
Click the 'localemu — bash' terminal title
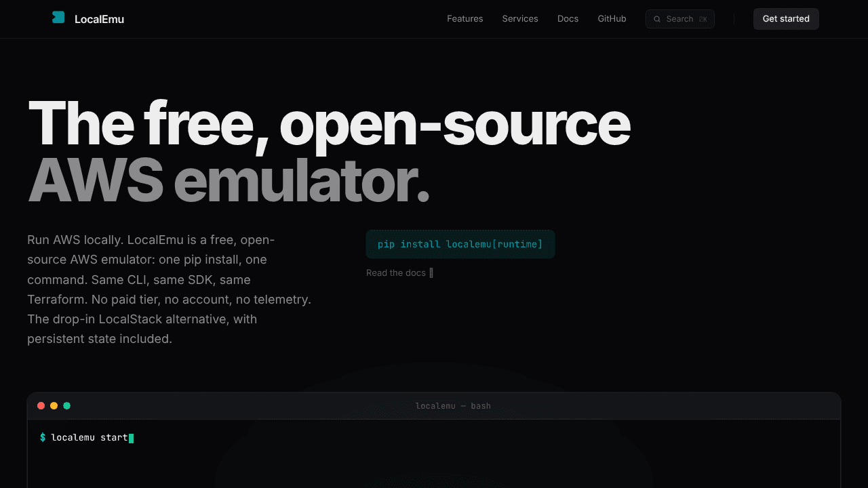(x=453, y=406)
